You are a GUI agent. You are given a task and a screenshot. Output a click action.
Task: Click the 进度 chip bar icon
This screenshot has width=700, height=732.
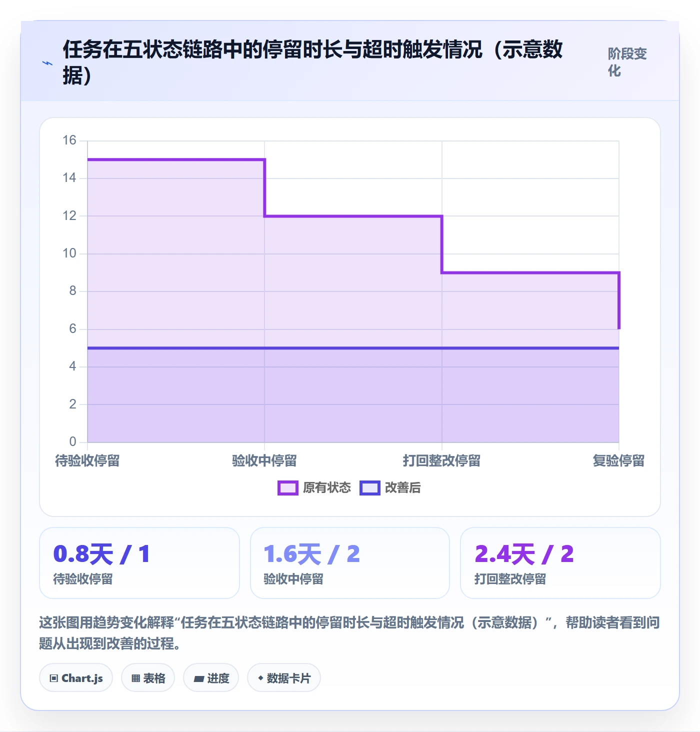coord(199,678)
